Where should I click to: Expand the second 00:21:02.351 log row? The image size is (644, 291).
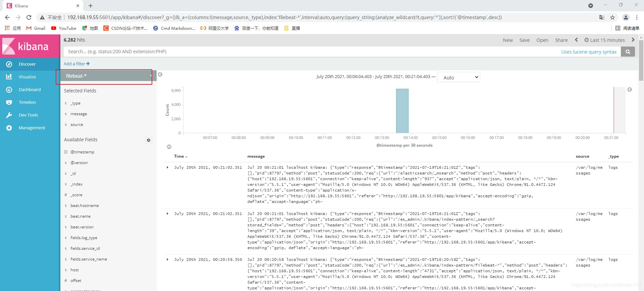[x=167, y=214]
